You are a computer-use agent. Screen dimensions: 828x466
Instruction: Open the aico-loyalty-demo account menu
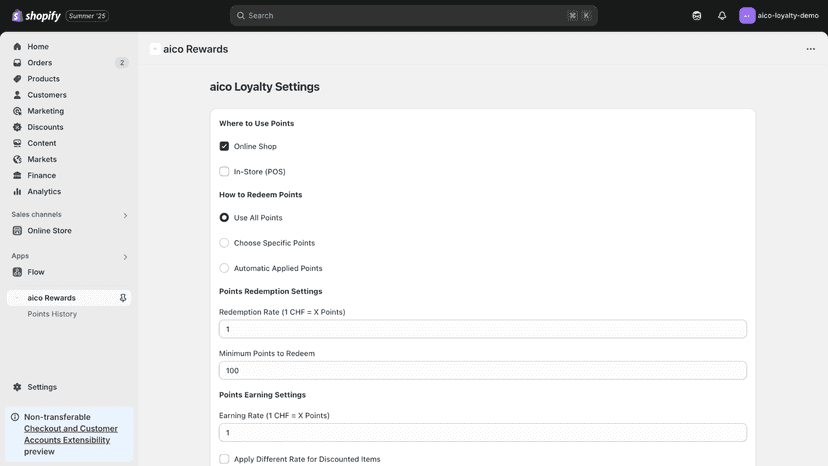(779, 16)
